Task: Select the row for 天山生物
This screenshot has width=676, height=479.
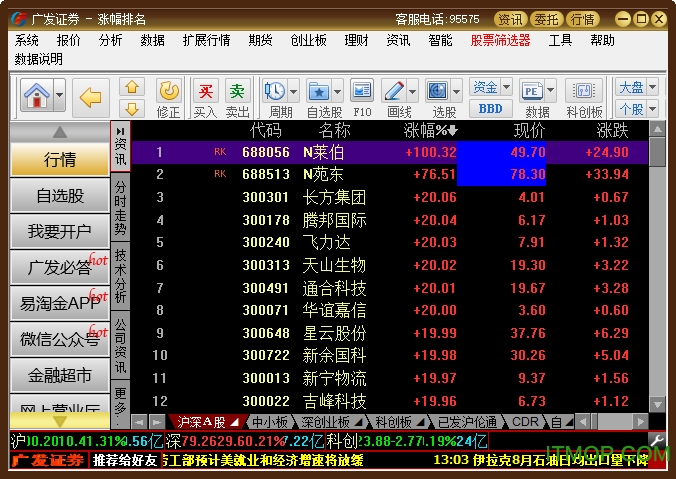Action: point(390,265)
